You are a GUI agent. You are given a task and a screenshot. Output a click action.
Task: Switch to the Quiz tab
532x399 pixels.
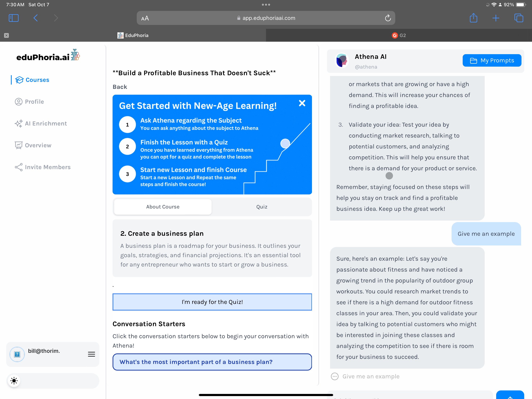click(x=262, y=207)
